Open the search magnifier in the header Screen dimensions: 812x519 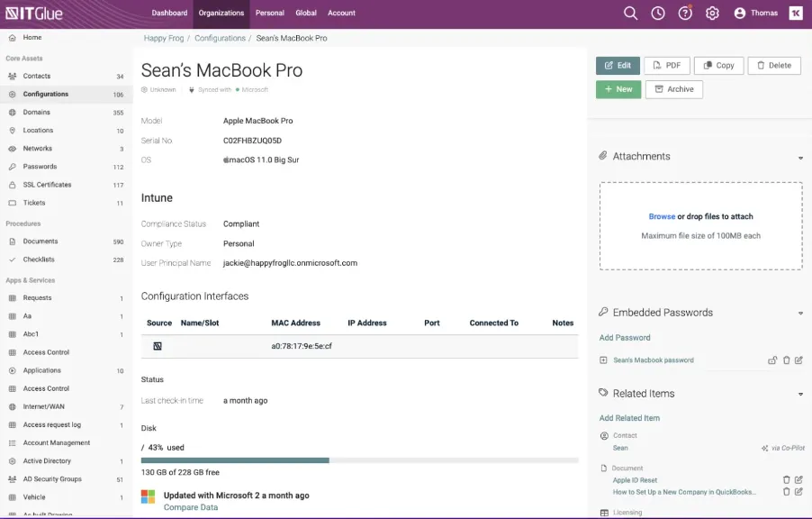click(630, 14)
